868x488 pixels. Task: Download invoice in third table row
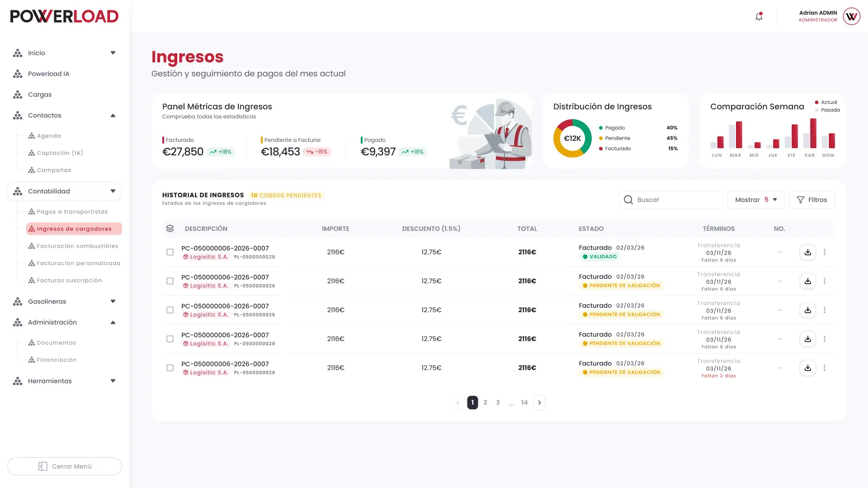coord(807,310)
